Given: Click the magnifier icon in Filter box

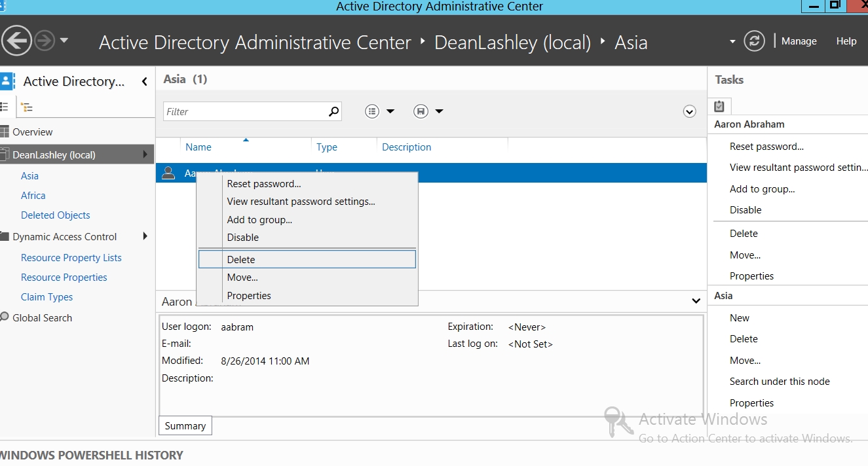Looking at the screenshot, I should tap(333, 111).
